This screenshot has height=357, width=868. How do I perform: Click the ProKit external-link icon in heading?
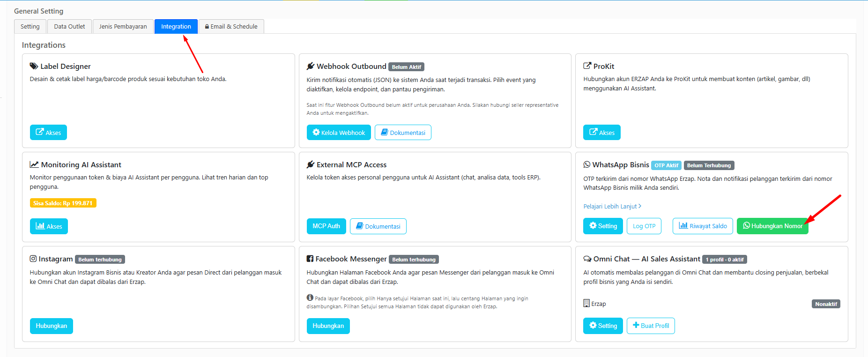tap(587, 66)
